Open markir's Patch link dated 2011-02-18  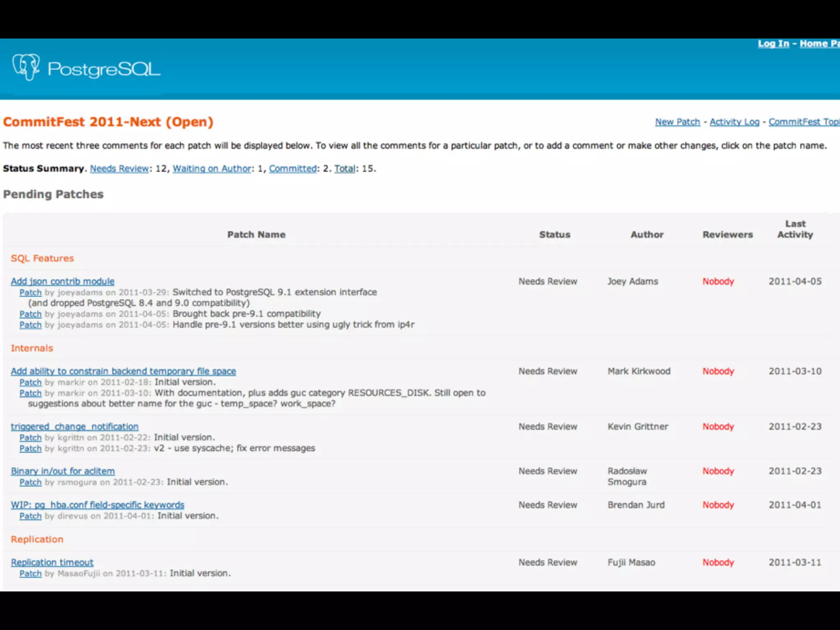pyautogui.click(x=30, y=382)
